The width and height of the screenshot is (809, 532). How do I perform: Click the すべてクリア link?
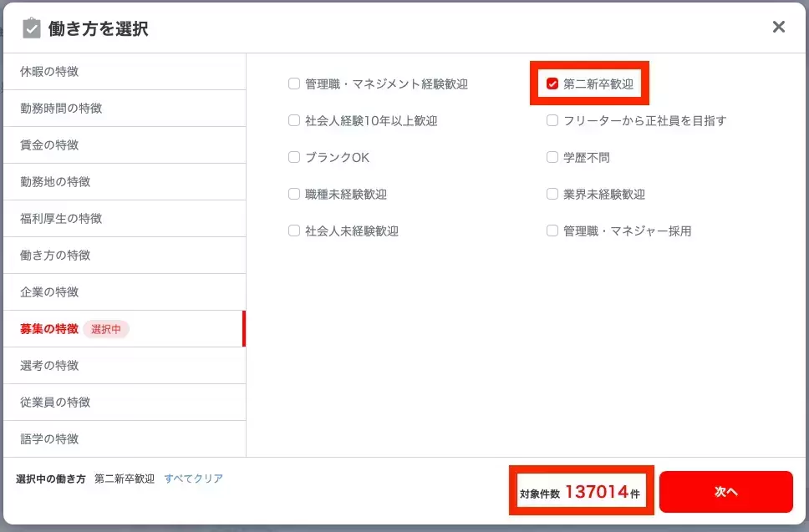pos(194,479)
